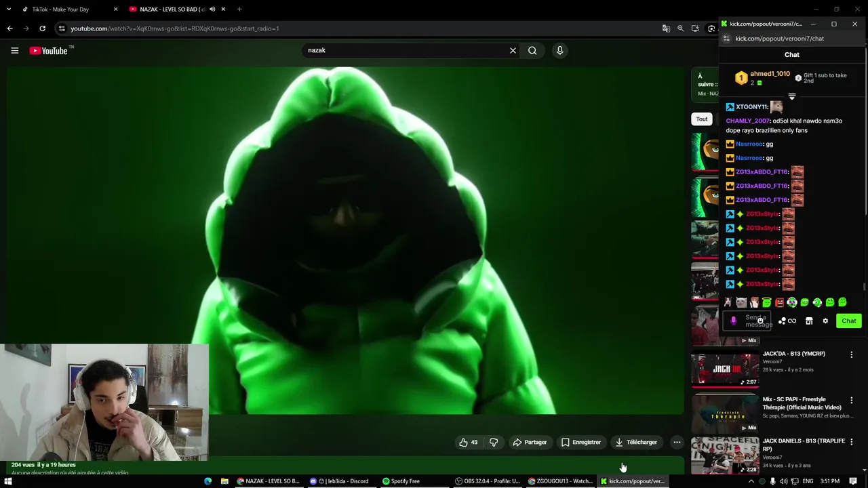Save the video with Enregistrer
The image size is (868, 488).
click(x=581, y=442)
